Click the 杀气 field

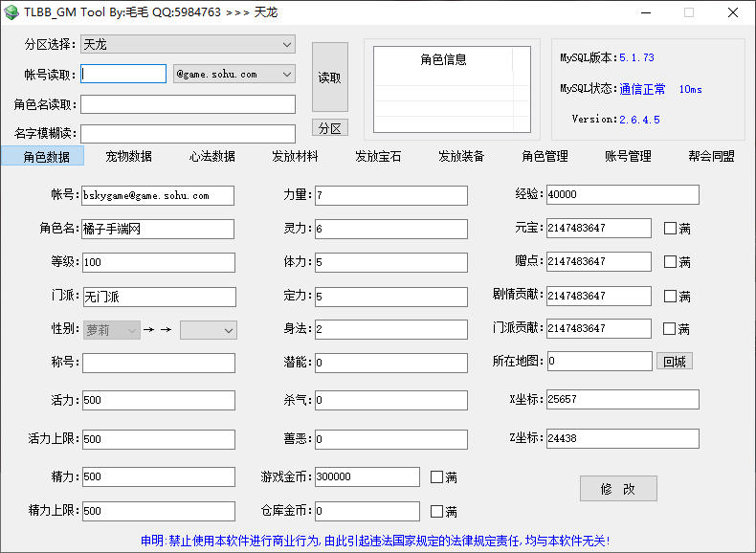[391, 400]
